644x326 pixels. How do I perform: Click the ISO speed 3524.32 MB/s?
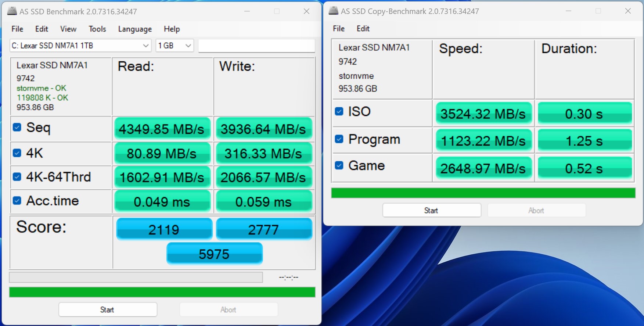click(x=483, y=114)
